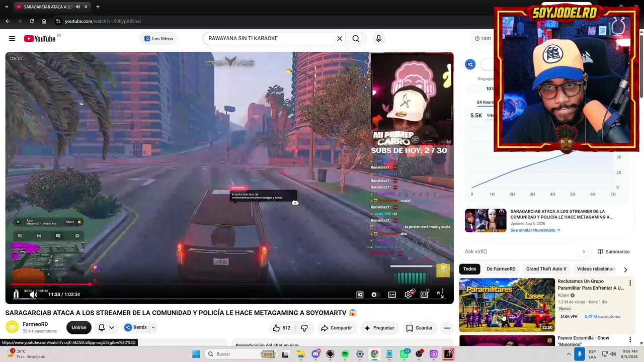Show hidden system tray icons
The width and height of the screenshot is (644, 362).
coord(569,354)
